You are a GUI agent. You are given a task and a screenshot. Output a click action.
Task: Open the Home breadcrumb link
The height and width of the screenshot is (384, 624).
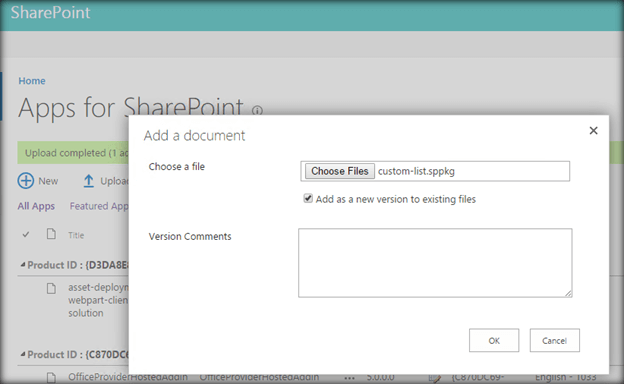tap(32, 81)
